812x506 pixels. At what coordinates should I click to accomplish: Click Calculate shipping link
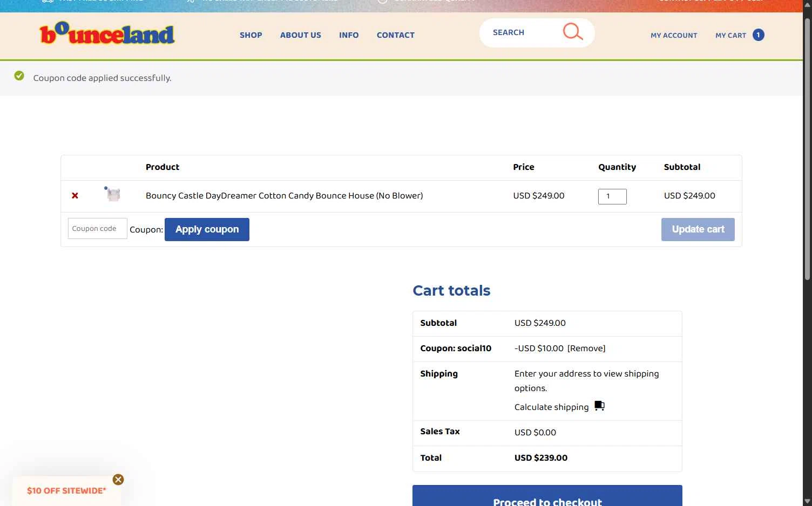[551, 407]
